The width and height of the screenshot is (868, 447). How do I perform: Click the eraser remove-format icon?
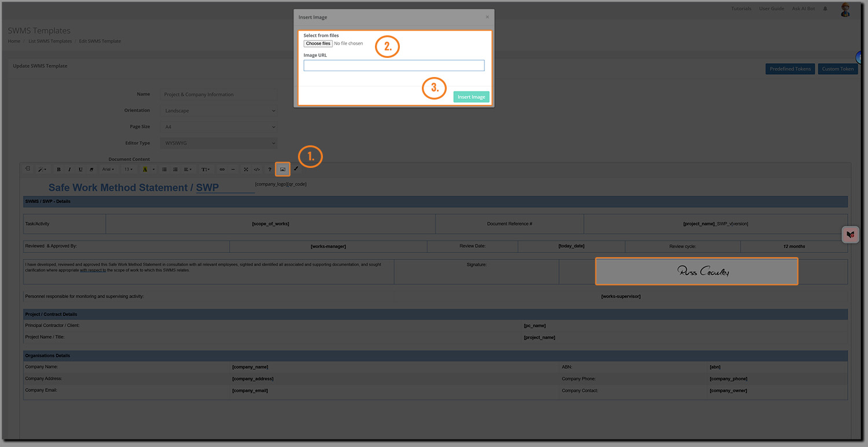[x=91, y=170]
